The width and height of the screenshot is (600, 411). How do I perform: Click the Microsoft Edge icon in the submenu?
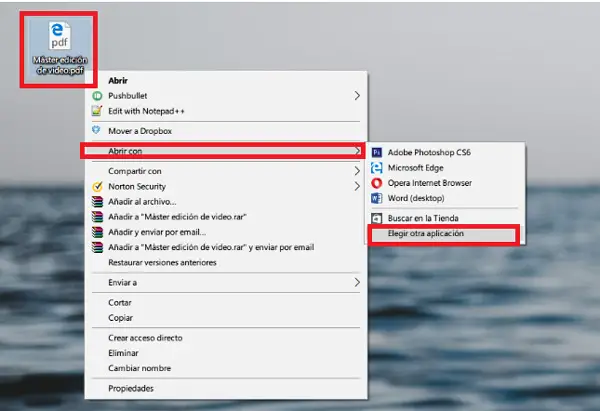[377, 168]
